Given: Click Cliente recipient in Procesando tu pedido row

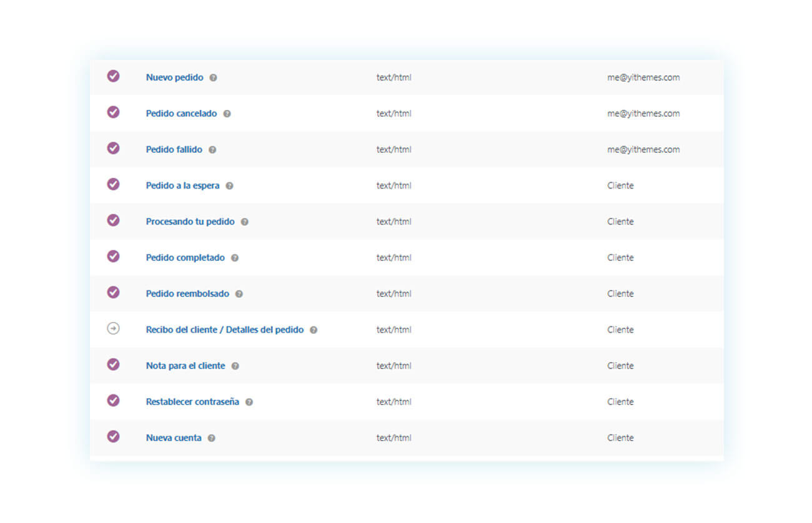Looking at the screenshot, I should pos(620,222).
